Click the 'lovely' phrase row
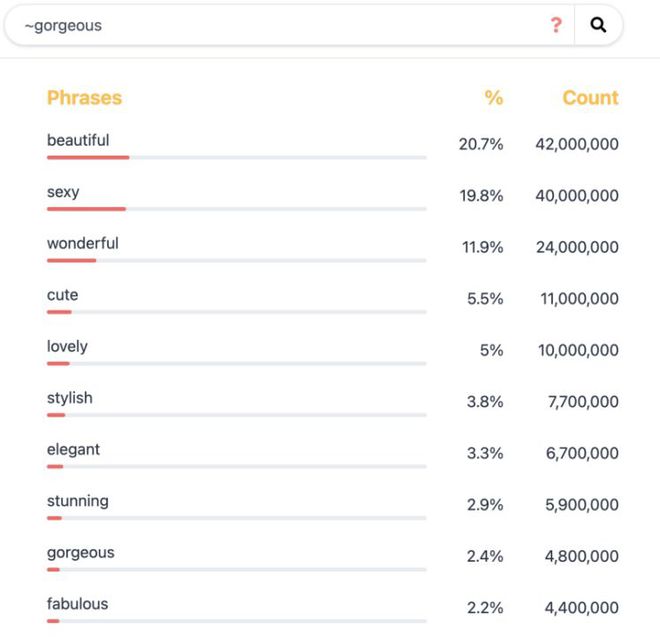The image size is (660, 637). coord(67,347)
